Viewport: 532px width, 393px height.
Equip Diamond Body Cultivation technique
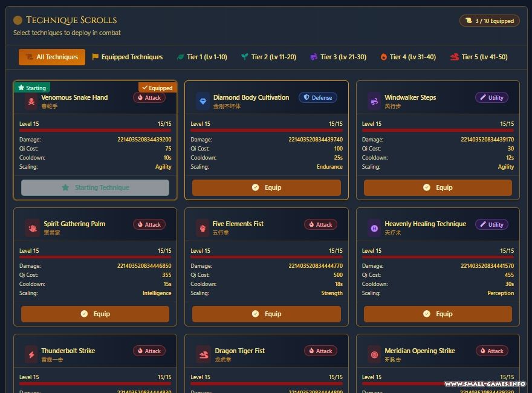click(x=267, y=187)
